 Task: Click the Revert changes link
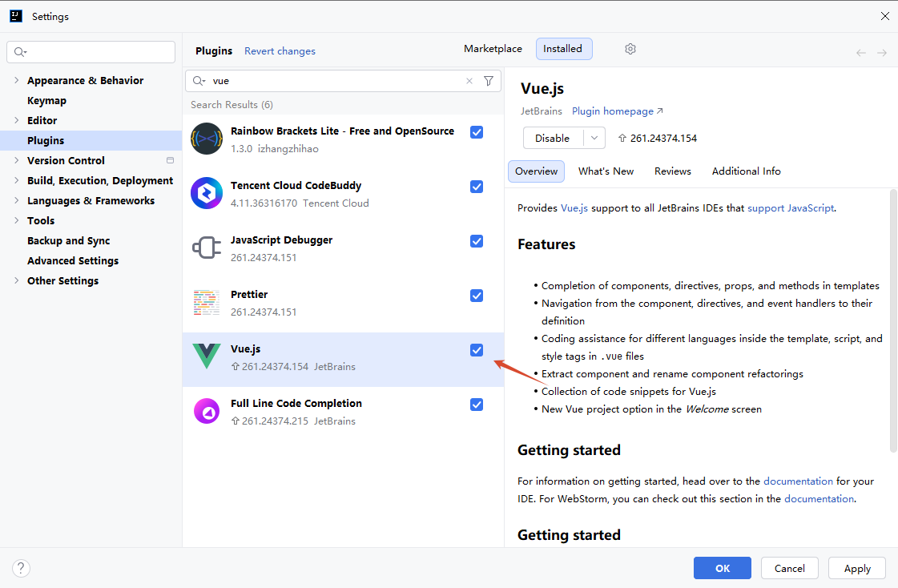coord(280,51)
